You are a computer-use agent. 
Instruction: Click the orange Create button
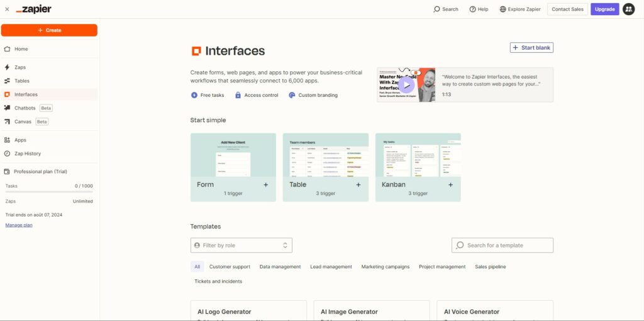tap(49, 30)
